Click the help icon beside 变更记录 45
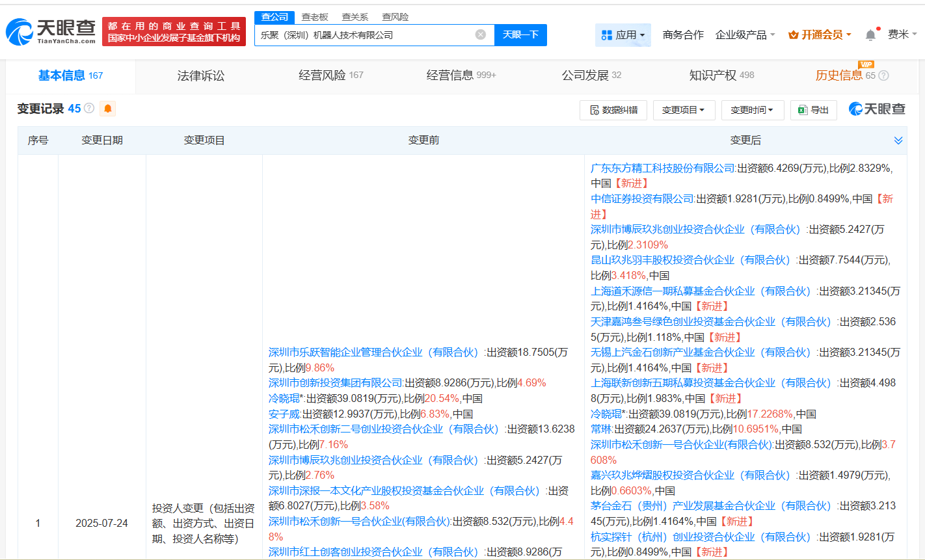 tap(89, 109)
